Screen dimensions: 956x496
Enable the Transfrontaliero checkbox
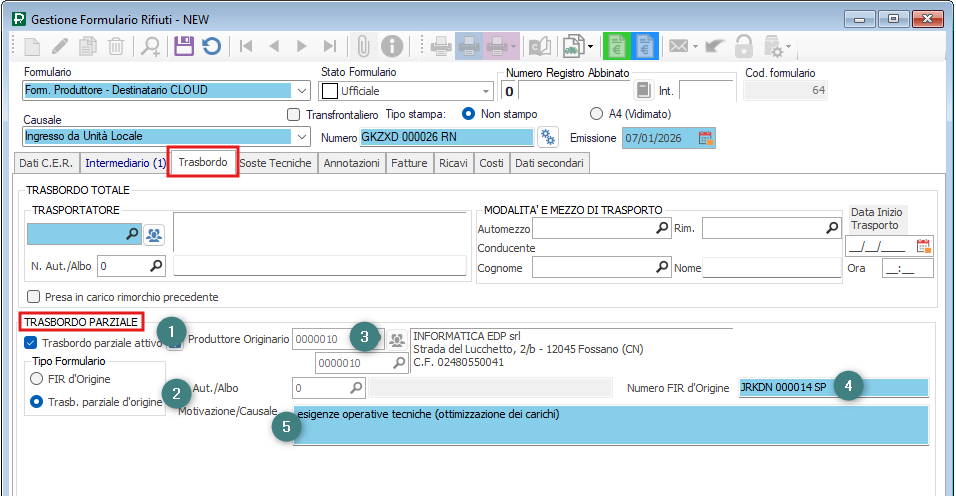(294, 114)
